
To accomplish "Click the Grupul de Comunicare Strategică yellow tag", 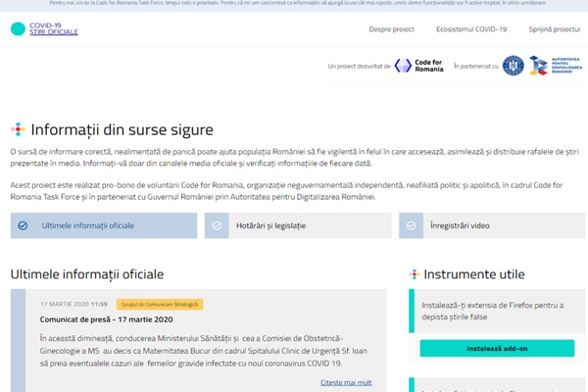I will [160, 304].
